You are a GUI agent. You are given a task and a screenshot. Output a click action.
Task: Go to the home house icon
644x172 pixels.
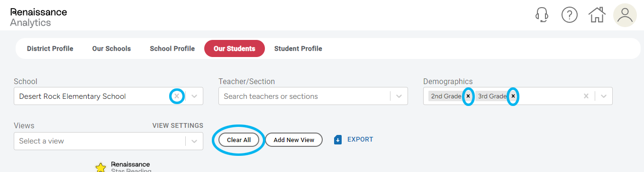(597, 15)
